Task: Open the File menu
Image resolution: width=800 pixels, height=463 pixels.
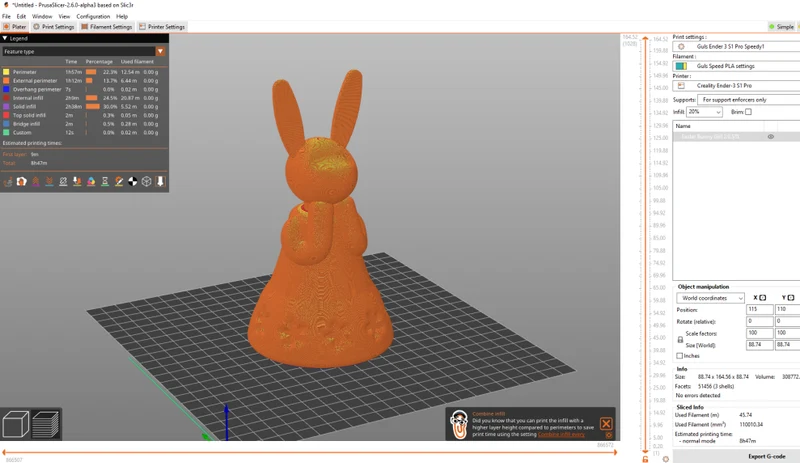Action: 6,16
